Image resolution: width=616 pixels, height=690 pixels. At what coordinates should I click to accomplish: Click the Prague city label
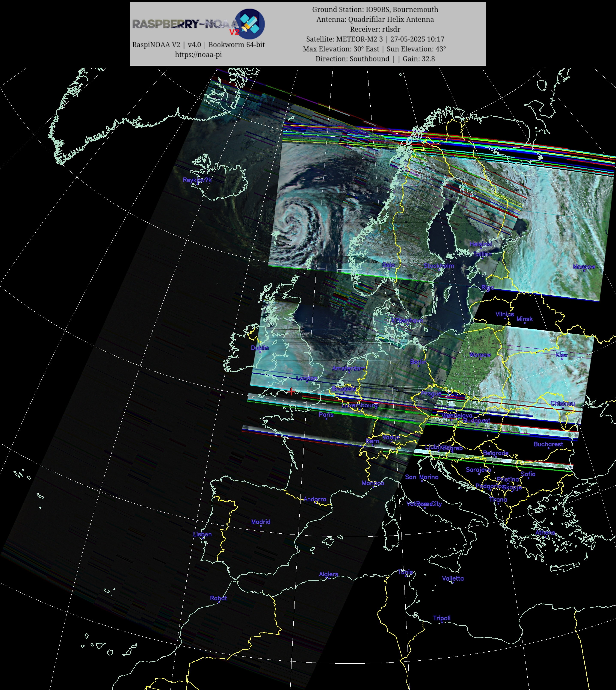431,394
